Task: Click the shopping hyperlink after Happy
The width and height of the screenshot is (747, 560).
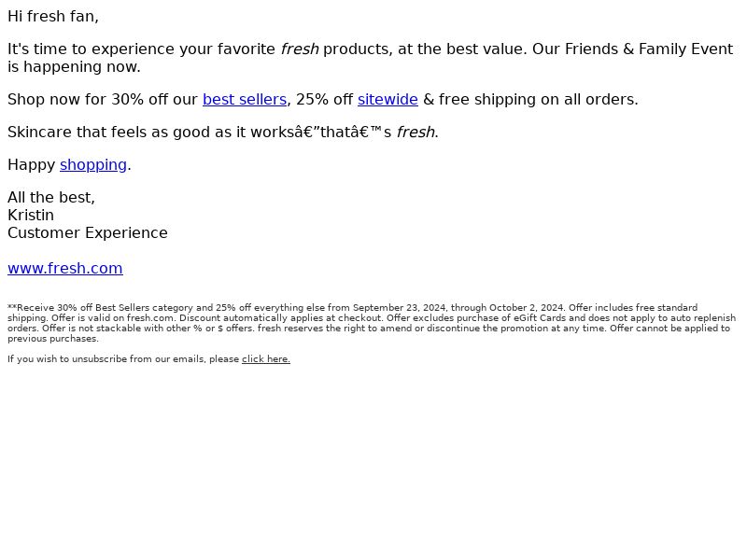Action: click(x=93, y=165)
